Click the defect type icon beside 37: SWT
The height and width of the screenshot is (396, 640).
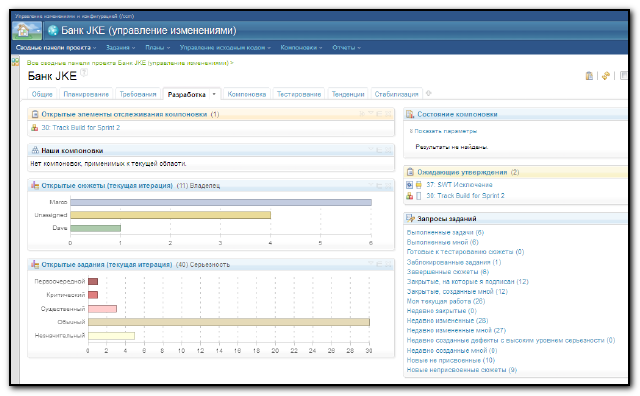coord(409,185)
